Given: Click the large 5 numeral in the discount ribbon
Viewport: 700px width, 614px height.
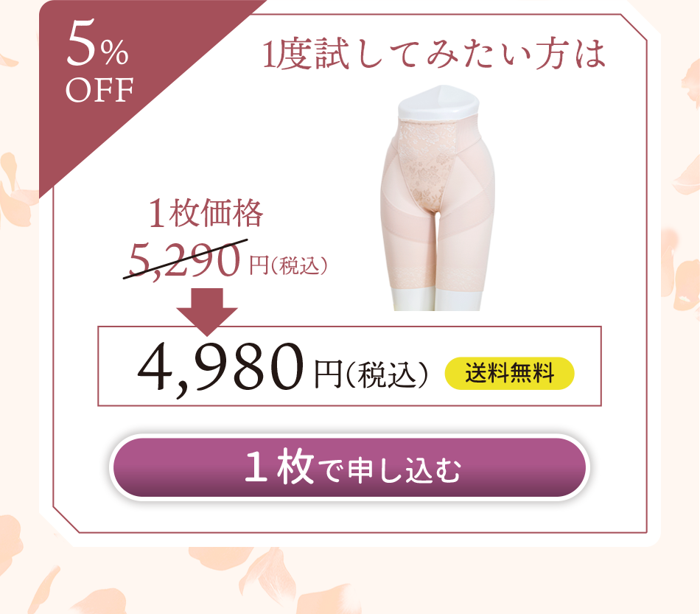Looking at the screenshot, I should pyautogui.click(x=82, y=43).
